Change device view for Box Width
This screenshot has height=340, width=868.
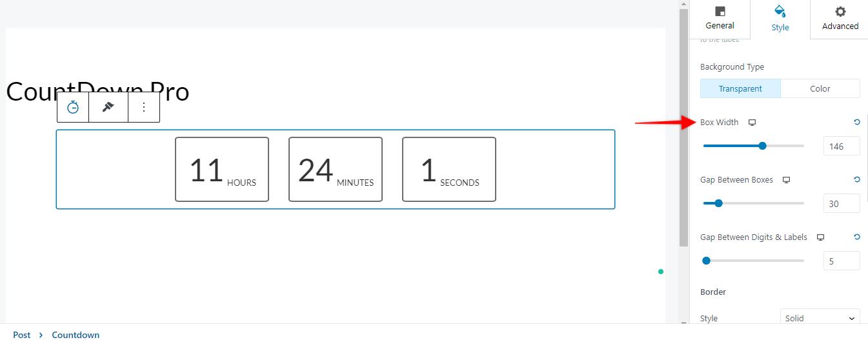752,123
